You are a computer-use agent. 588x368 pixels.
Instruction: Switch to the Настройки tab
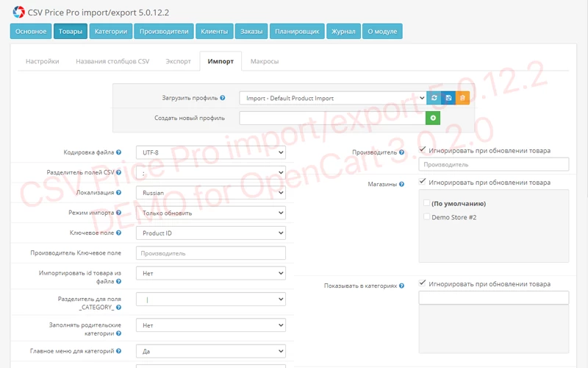click(x=43, y=61)
